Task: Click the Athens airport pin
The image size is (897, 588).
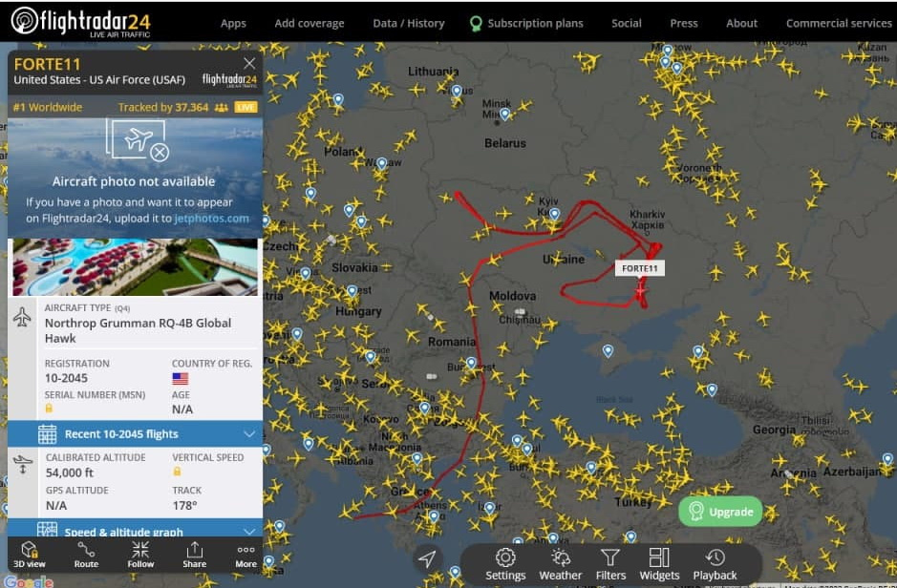Action: [x=434, y=516]
